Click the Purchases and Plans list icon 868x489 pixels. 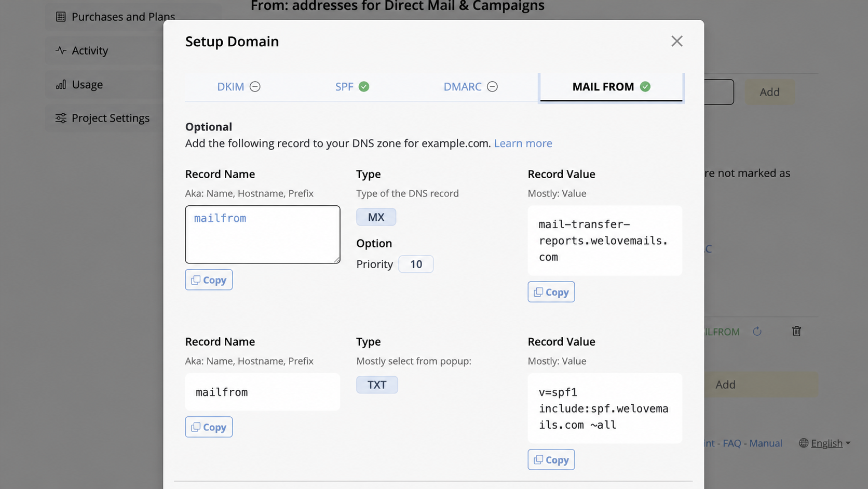tap(61, 17)
